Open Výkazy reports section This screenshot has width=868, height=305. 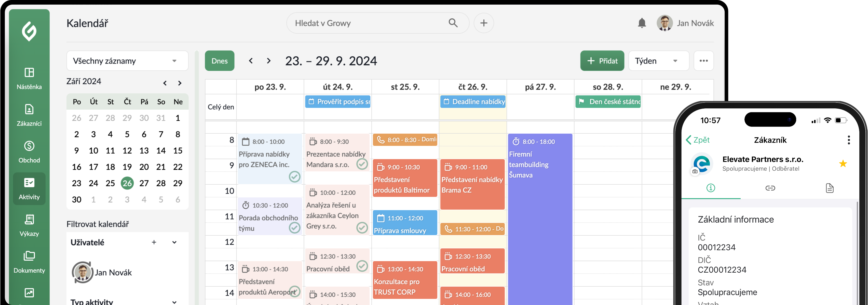coord(29,226)
